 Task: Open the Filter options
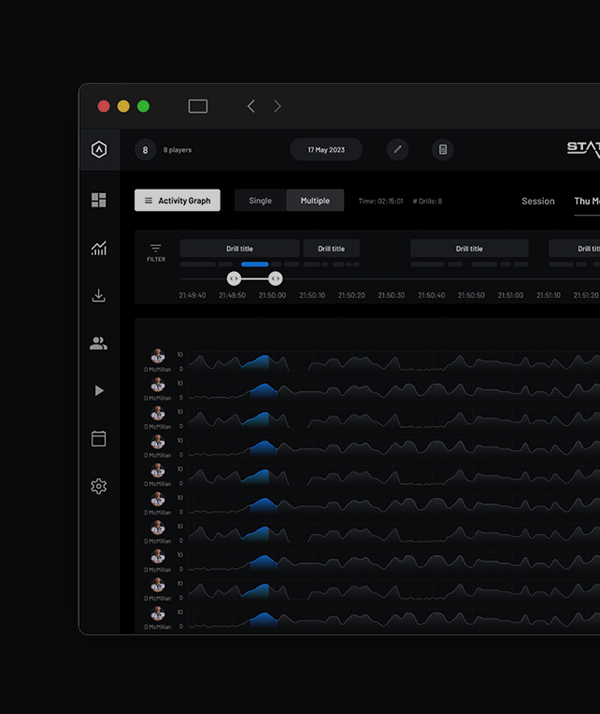pos(156,252)
